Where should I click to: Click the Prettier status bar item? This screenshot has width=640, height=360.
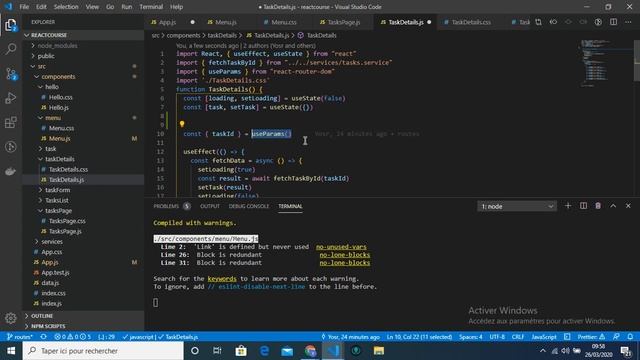[x=591, y=337]
